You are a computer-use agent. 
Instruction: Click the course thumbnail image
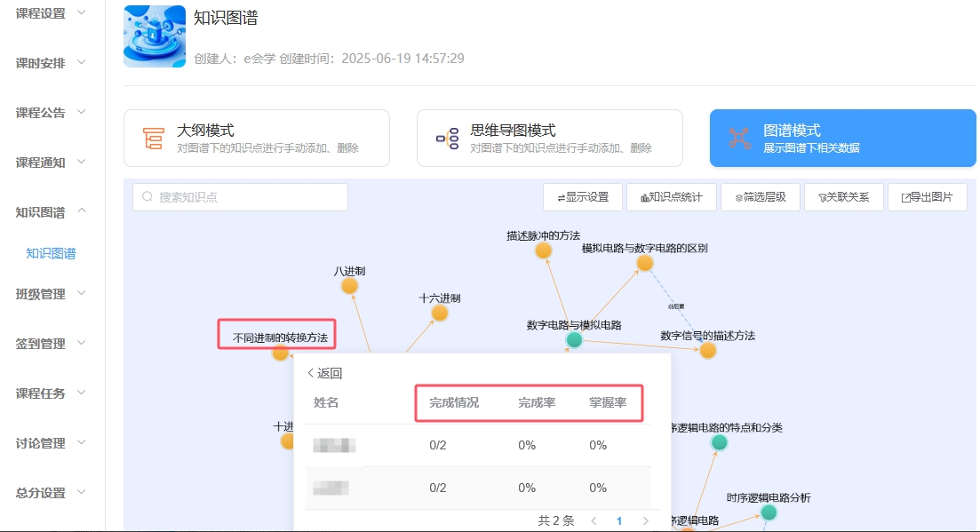point(155,36)
